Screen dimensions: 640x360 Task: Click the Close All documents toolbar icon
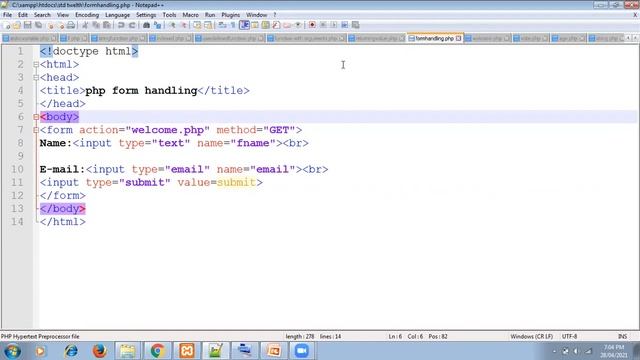(x=60, y=25)
